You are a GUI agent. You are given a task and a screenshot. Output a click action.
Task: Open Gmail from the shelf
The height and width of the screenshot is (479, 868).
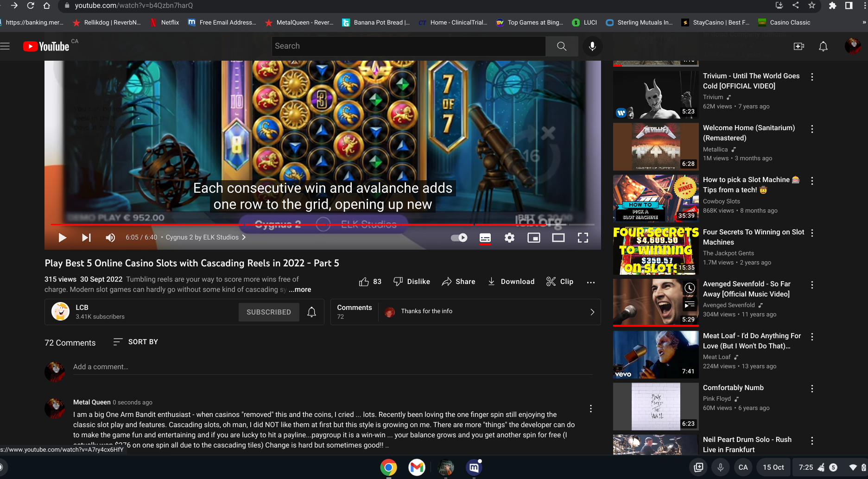417,467
